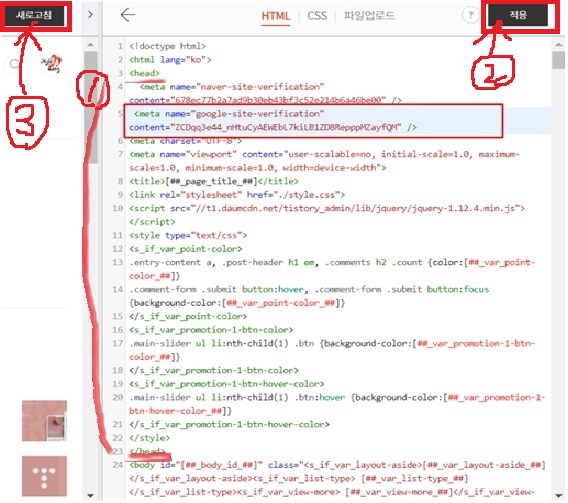Select the pink phone mockup thumbnail
The height and width of the screenshot is (503, 568).
[44, 421]
